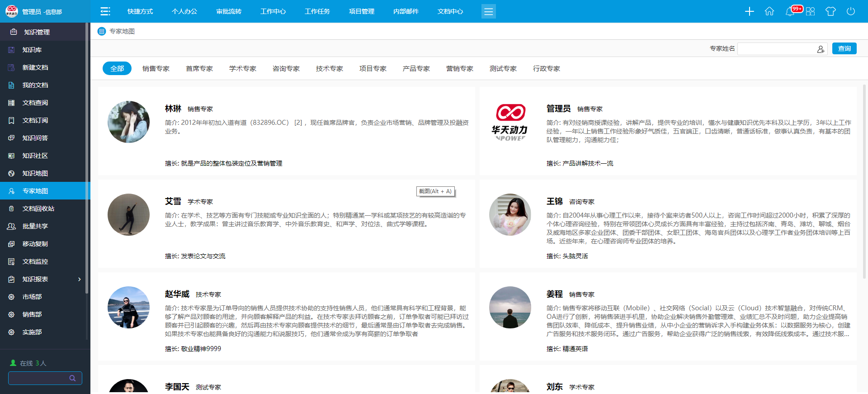Click the sidebar search magnifier icon
This screenshot has height=394, width=868.
pos(72,378)
